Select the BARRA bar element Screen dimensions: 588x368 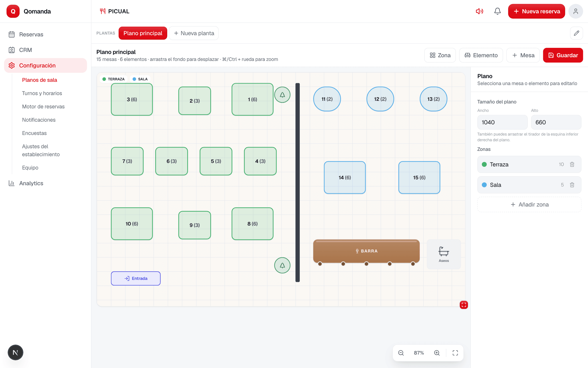click(366, 251)
